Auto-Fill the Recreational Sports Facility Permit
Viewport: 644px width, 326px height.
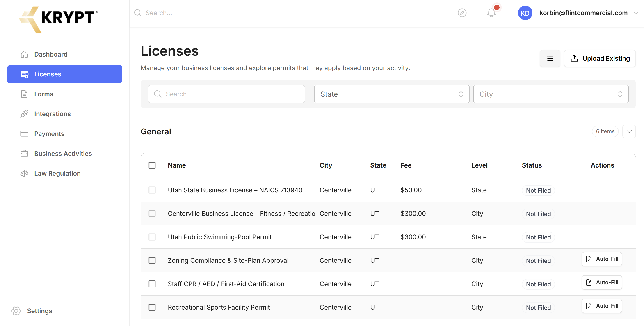click(601, 306)
